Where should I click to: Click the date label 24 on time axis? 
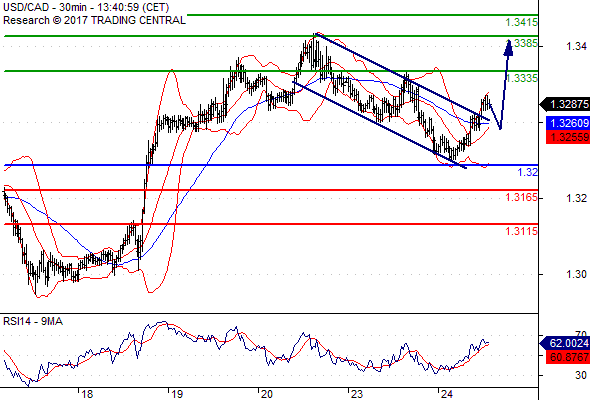(x=447, y=394)
